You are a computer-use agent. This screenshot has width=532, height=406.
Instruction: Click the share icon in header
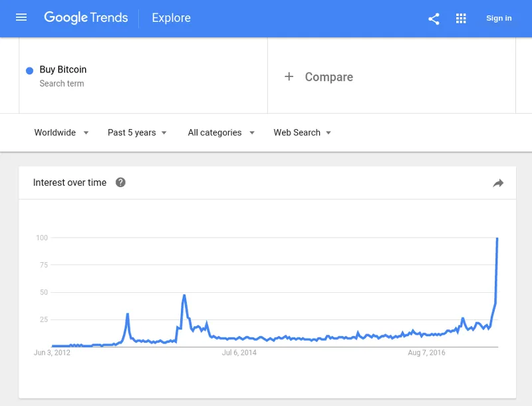pyautogui.click(x=434, y=19)
